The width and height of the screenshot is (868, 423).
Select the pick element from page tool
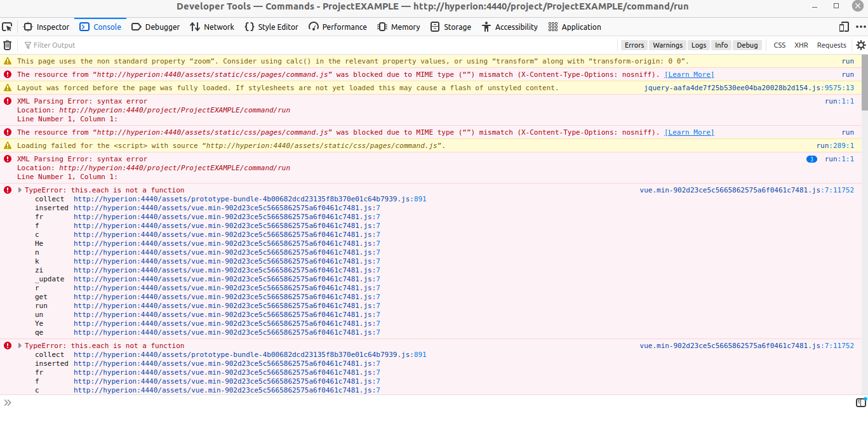[7, 27]
